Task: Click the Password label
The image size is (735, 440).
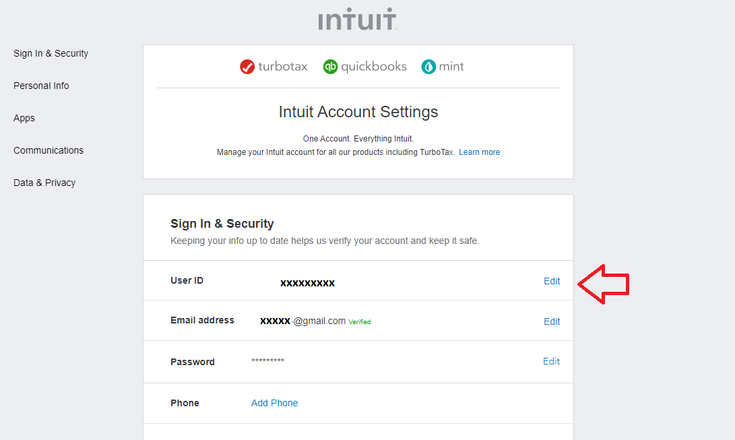Action: (x=193, y=362)
